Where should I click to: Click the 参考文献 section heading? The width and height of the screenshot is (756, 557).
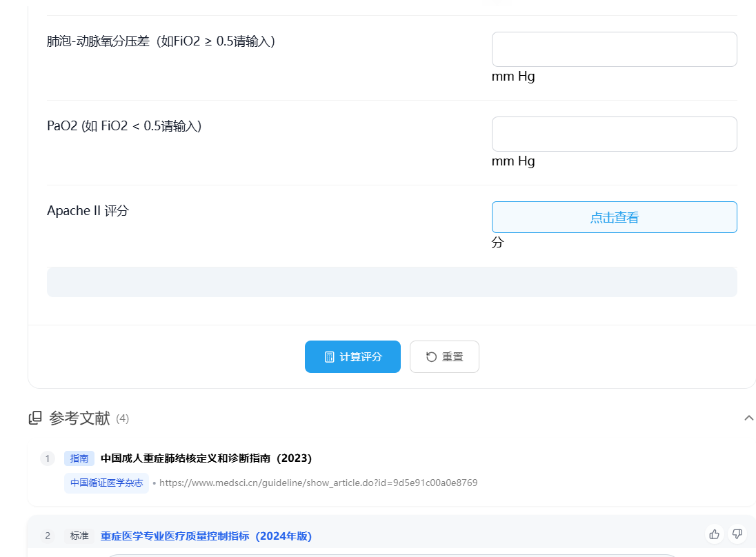[79, 418]
